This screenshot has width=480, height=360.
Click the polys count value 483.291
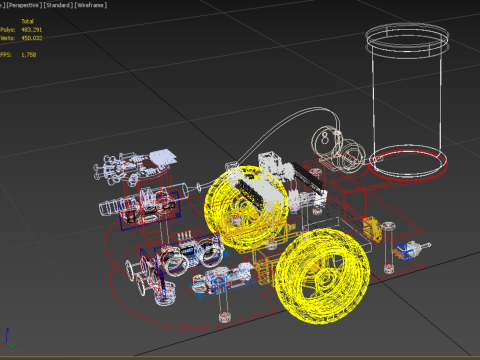pyautogui.click(x=32, y=30)
